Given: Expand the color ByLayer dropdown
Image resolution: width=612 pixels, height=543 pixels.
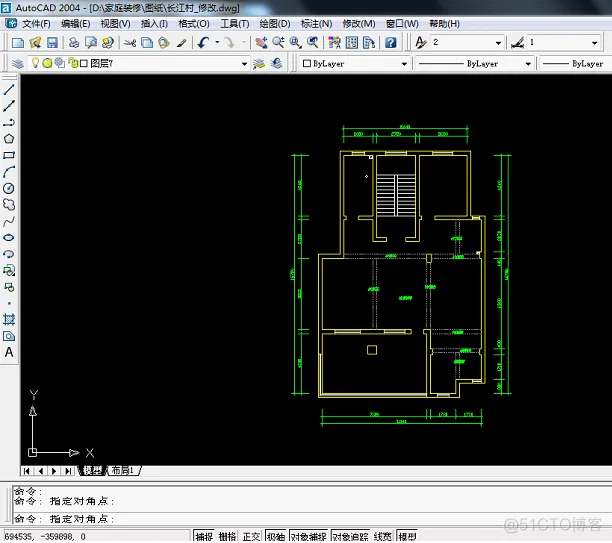Looking at the screenshot, I should [x=404, y=63].
